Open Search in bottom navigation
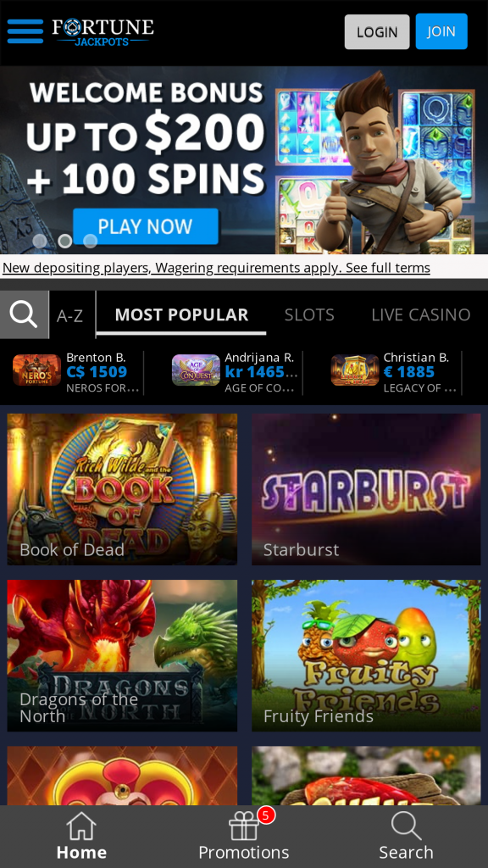 tap(406, 837)
